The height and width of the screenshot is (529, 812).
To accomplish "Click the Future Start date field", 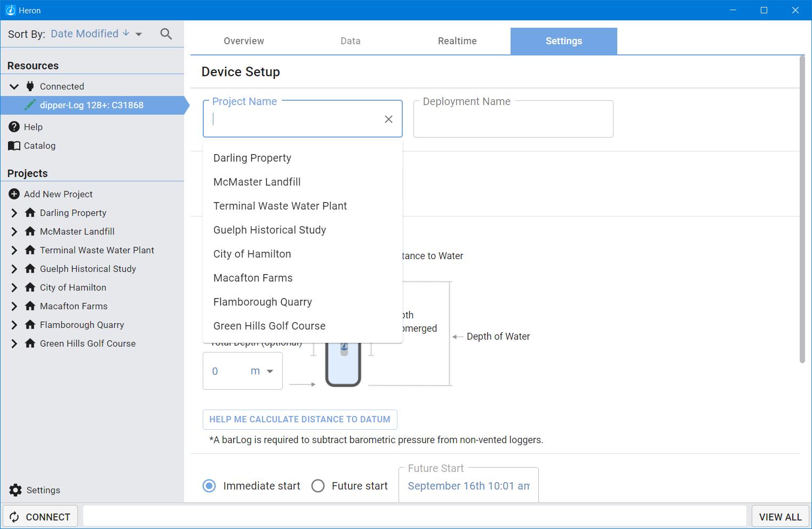I will (x=468, y=486).
